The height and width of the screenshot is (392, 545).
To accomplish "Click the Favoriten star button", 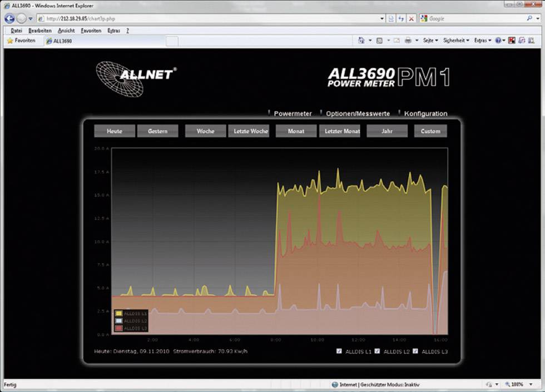I will [x=21, y=41].
